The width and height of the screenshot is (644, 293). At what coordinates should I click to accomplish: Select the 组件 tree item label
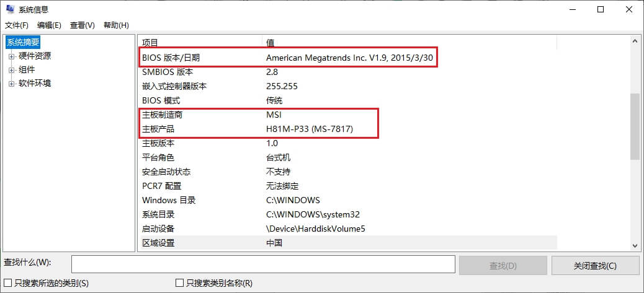tap(27, 69)
